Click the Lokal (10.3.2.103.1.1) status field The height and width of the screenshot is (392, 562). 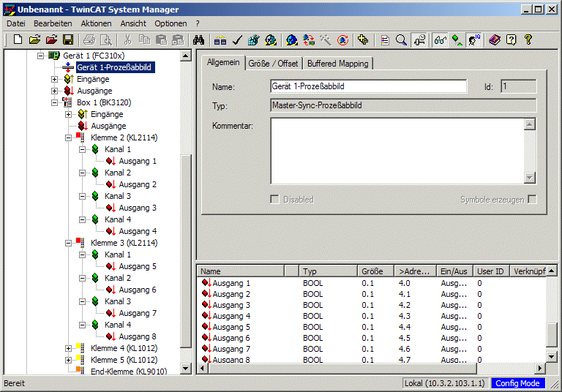[444, 383]
